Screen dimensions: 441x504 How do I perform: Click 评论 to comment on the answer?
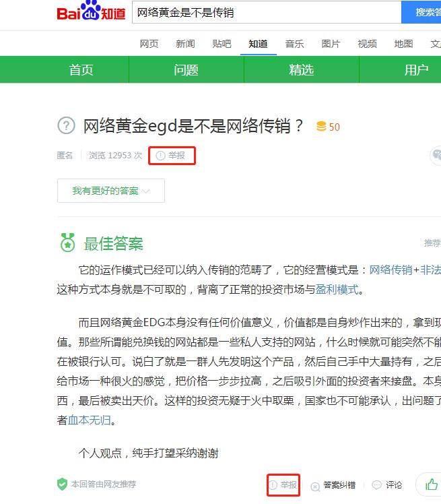pyautogui.click(x=387, y=484)
